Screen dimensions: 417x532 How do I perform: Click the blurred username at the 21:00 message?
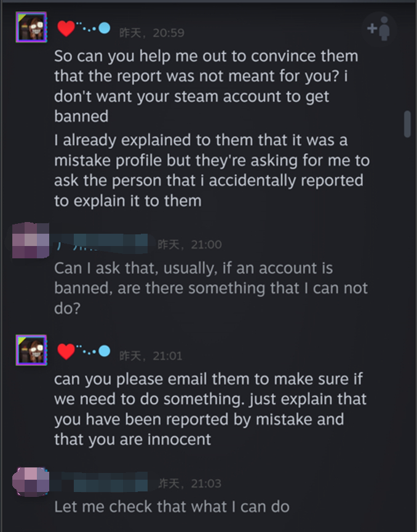click(101, 244)
